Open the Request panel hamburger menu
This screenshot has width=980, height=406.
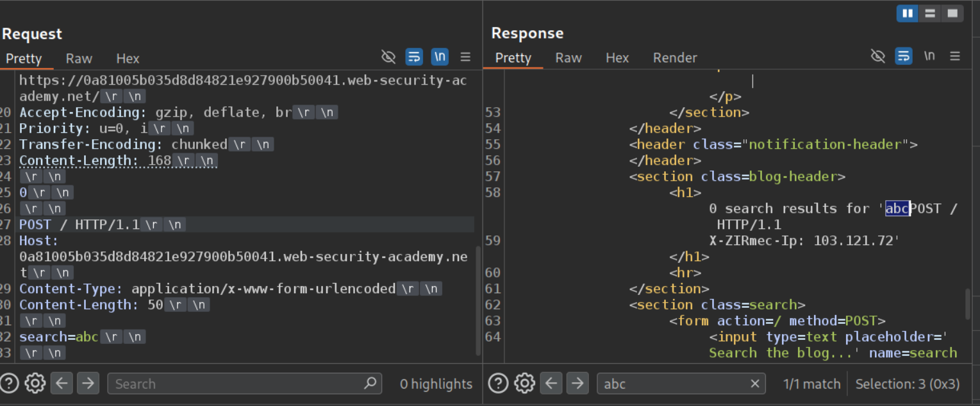coord(466,57)
